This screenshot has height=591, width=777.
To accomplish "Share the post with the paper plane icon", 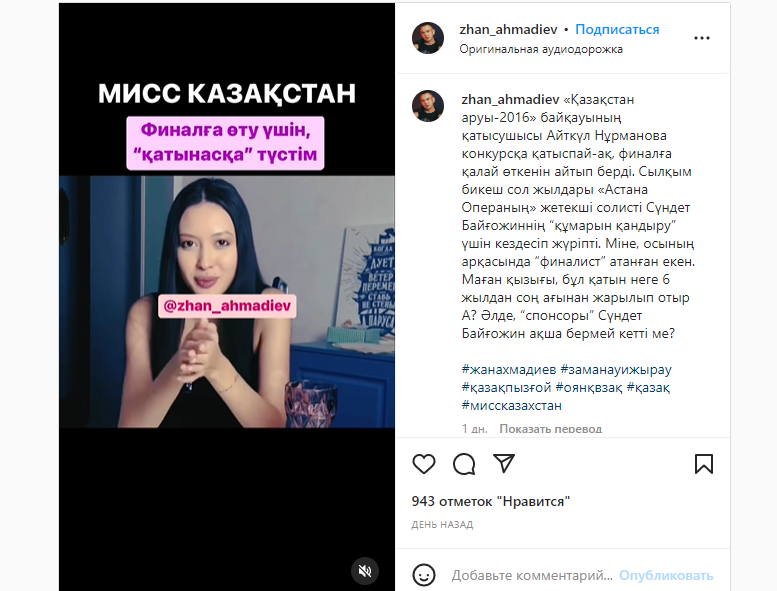I will 504,463.
